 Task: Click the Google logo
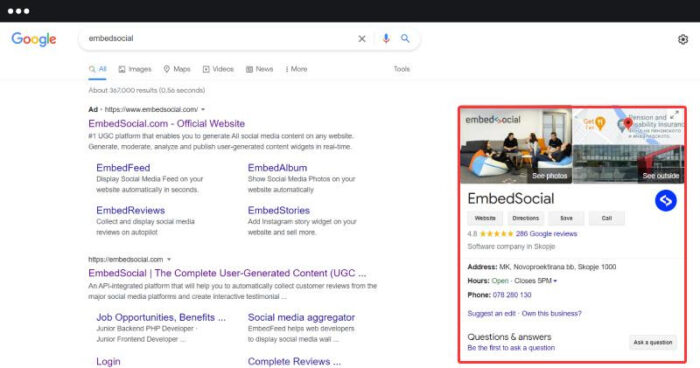click(34, 39)
